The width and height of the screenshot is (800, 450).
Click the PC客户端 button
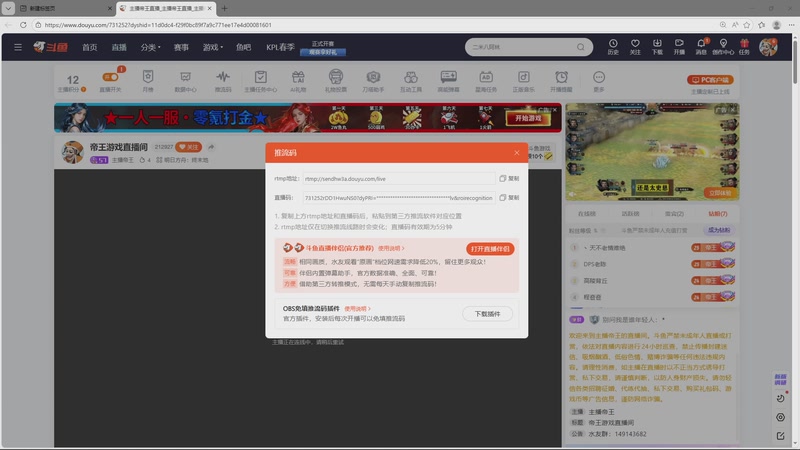click(710, 80)
